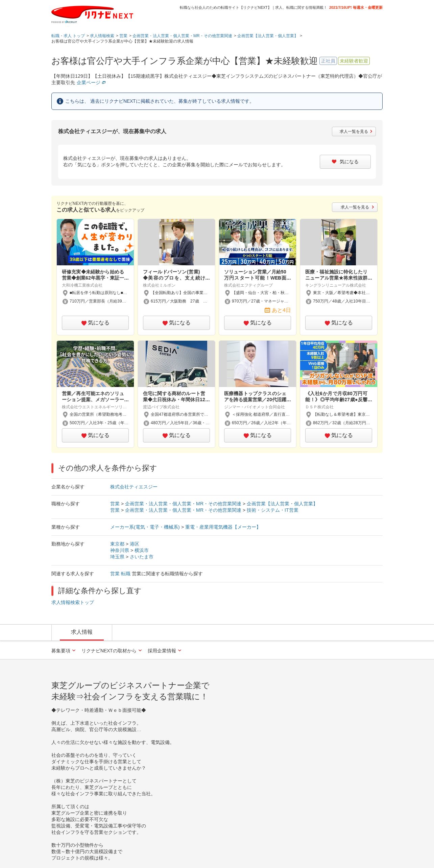The width and height of the screenshot is (434, 868).
Task: Open the 埼玉県 location link
Action: [x=117, y=557]
